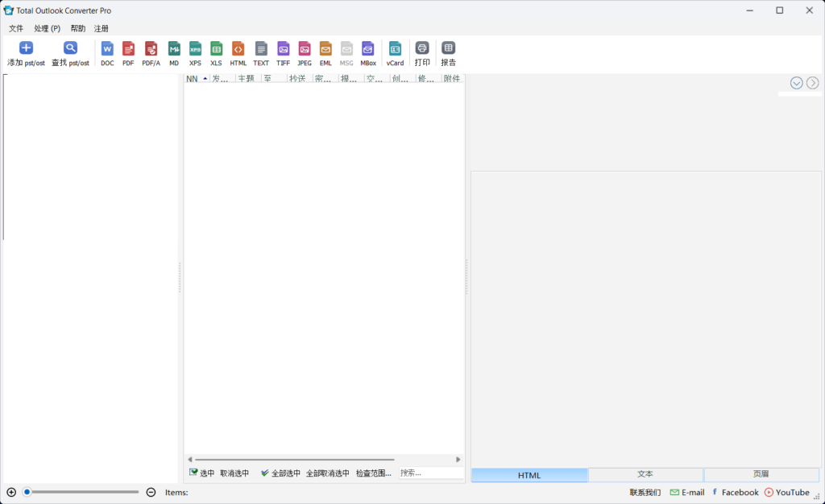Click the 打印 print icon

pos(422,54)
